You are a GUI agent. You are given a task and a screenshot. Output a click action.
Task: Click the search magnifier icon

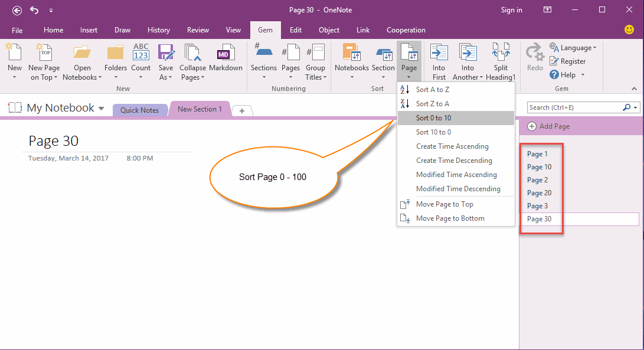coord(626,107)
